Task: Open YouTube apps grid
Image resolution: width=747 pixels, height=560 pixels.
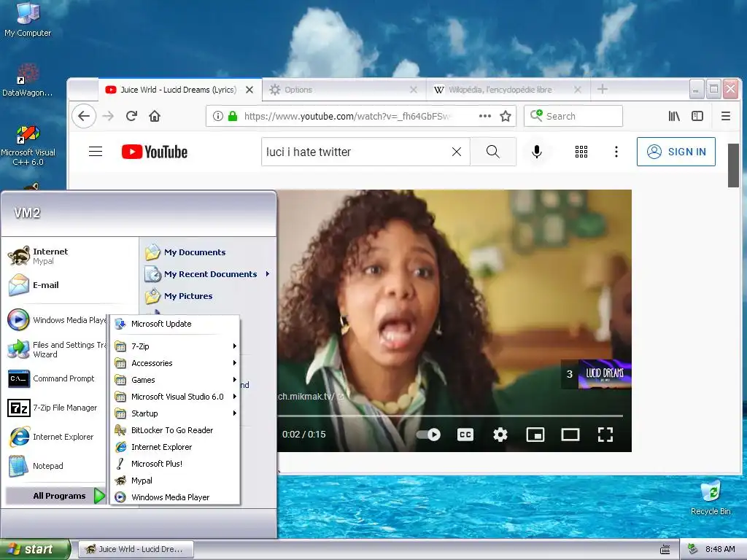Action: click(581, 152)
